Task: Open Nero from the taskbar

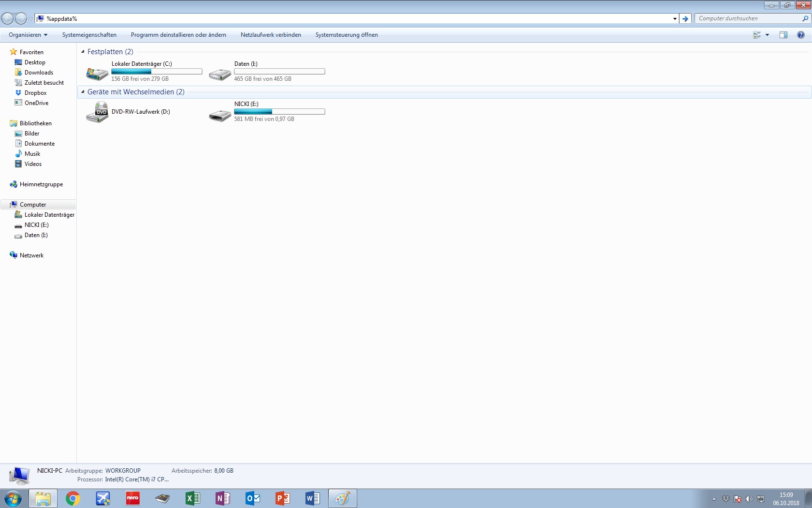Action: click(132, 498)
